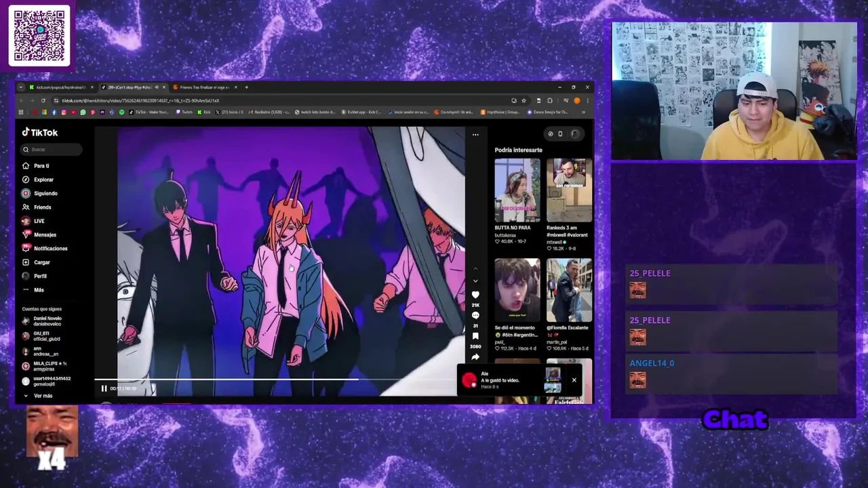Go to the Siguiendo feed
Screen dimensions: 868x488
tap(39, 193)
